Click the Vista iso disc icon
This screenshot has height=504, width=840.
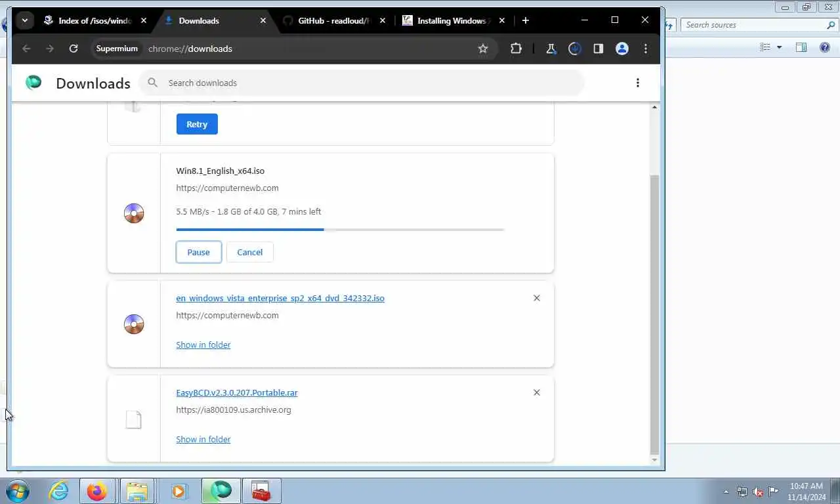click(x=134, y=324)
